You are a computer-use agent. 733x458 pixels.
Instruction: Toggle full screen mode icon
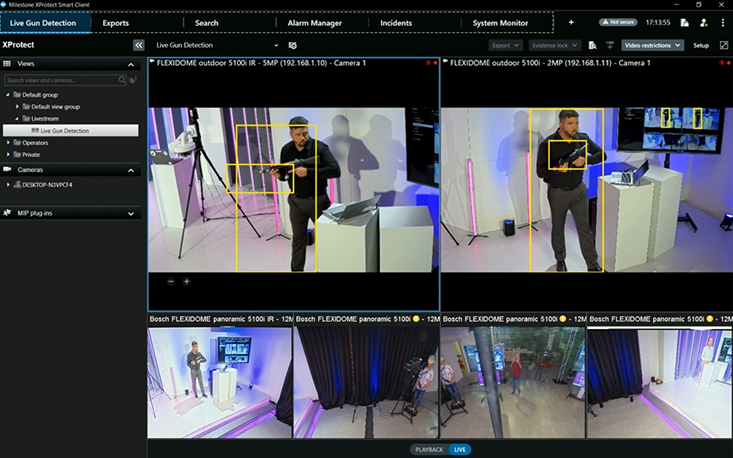[724, 45]
